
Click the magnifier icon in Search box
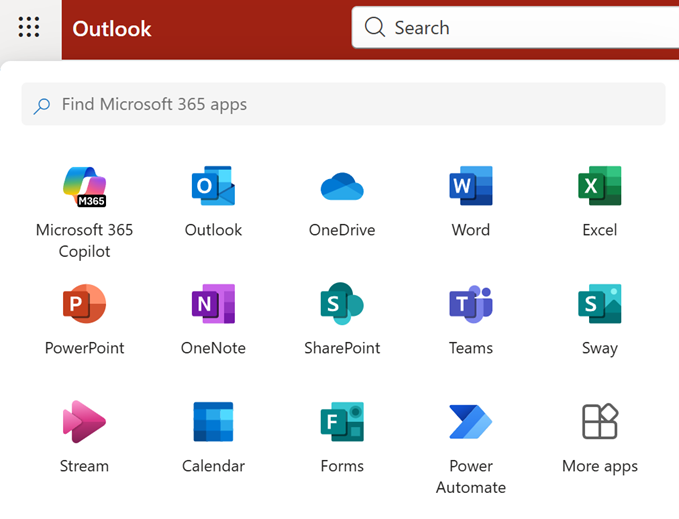coord(375,28)
